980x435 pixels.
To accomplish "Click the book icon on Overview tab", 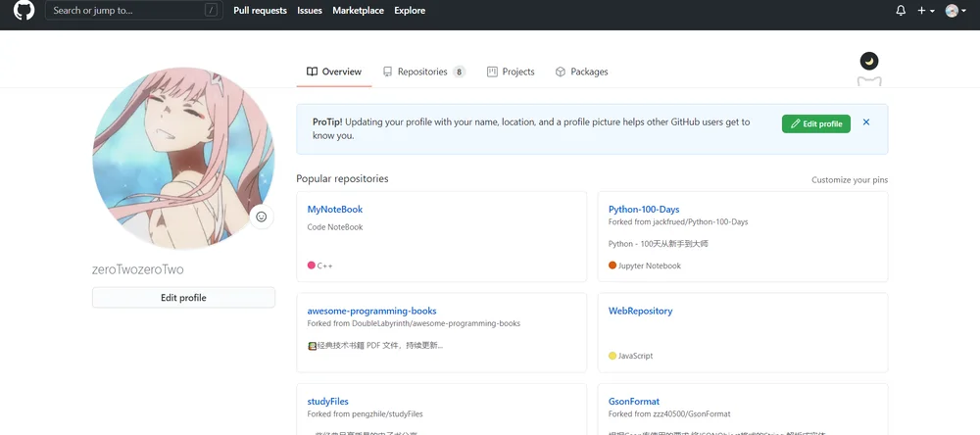I will coord(312,72).
